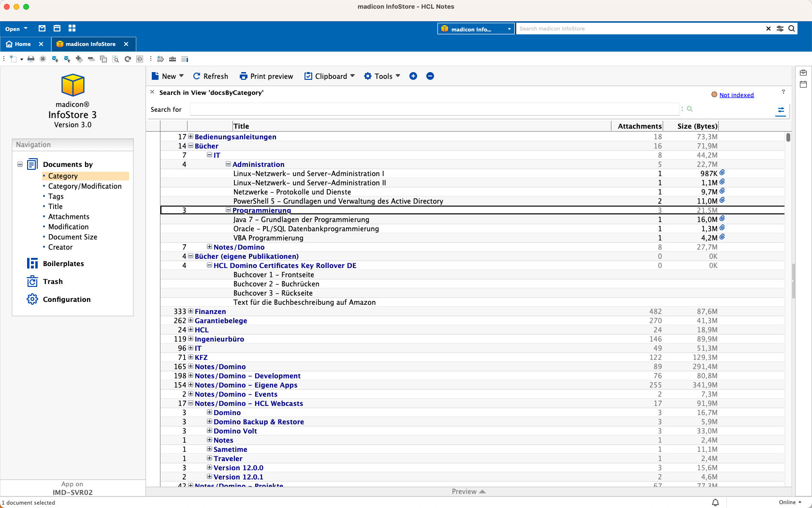Select Category/Modification view
Viewport: 812px width, 508px height.
85,186
